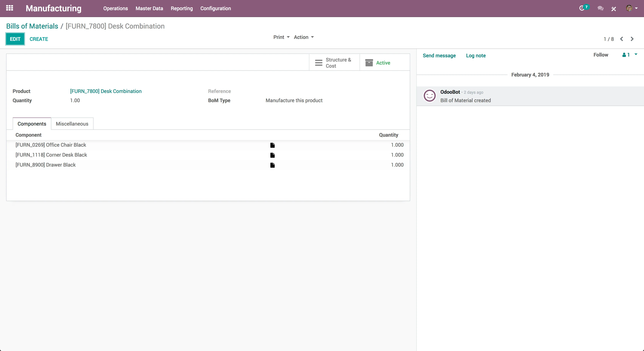Click the Bill of Material created message
Viewport: 644px width, 351px height.
(x=466, y=100)
